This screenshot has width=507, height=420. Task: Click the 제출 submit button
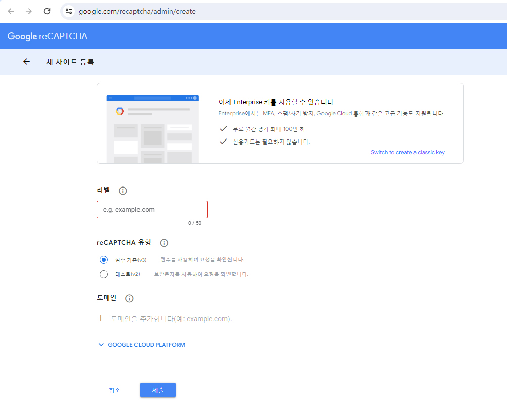[x=158, y=390]
